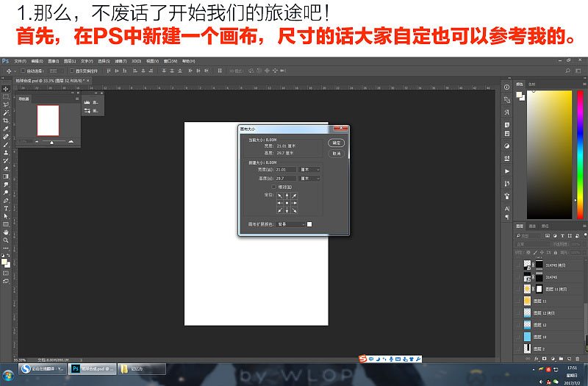
Task: Toggle visibility of 图层 2
Action: (x=519, y=349)
